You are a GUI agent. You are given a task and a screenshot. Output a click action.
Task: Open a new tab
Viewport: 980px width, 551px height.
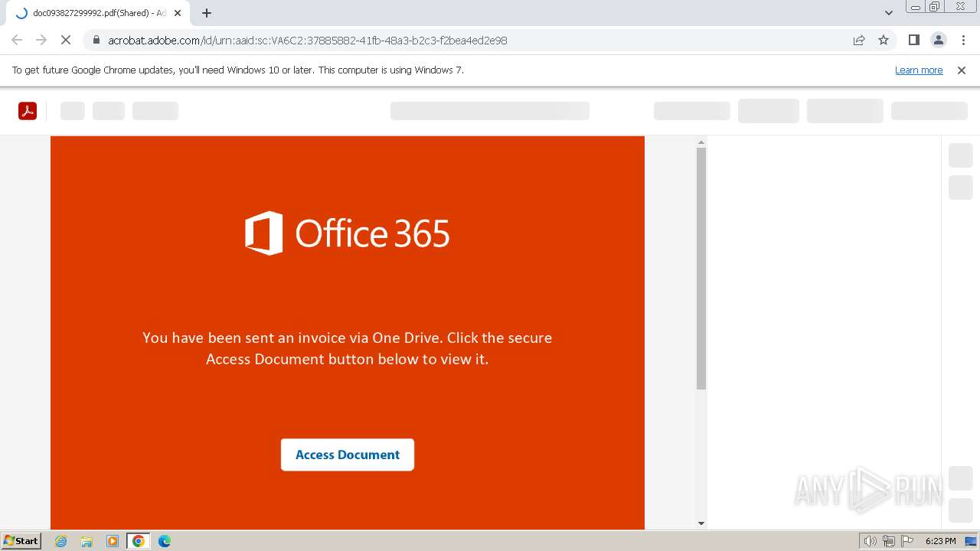pyautogui.click(x=207, y=13)
